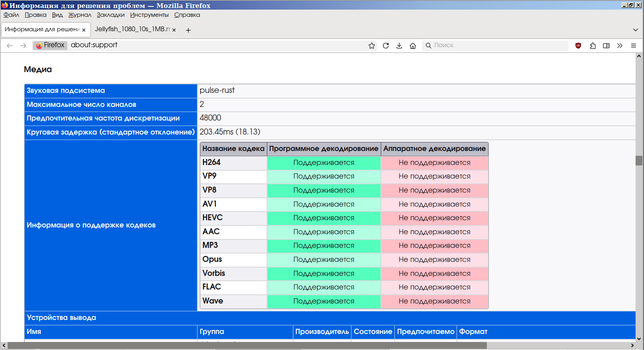This screenshot has height=350, width=644.
Task: Toggle the sidebar icon
Action: (606, 46)
